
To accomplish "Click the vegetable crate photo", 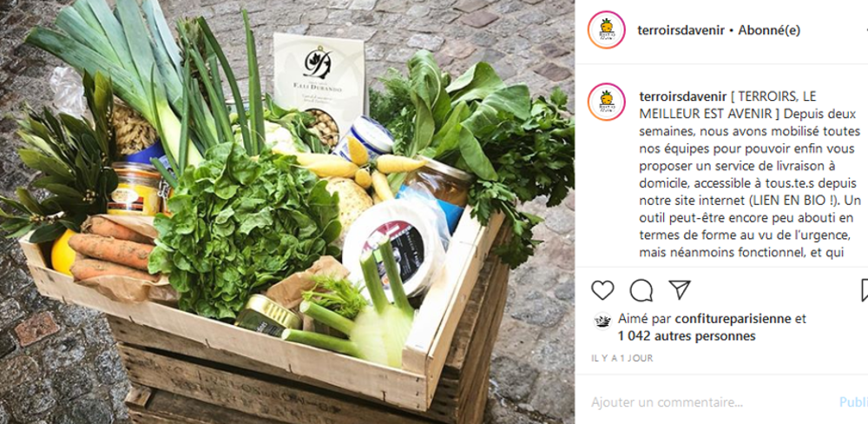I will pyautogui.click(x=287, y=212).
